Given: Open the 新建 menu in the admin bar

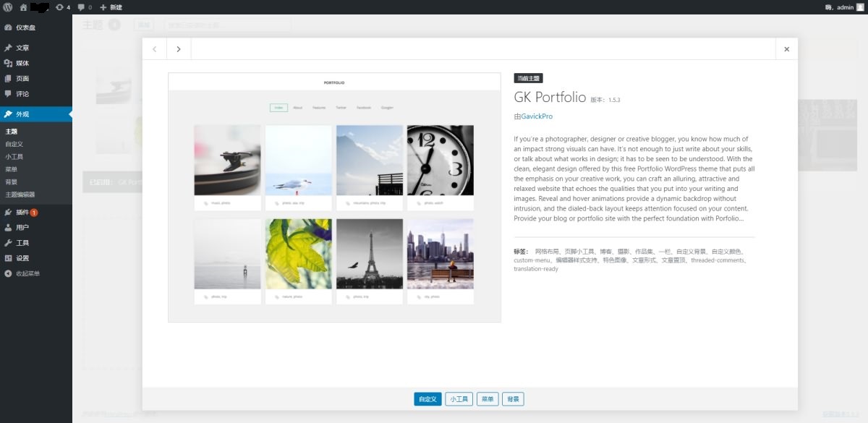Looking at the screenshot, I should tap(111, 7).
